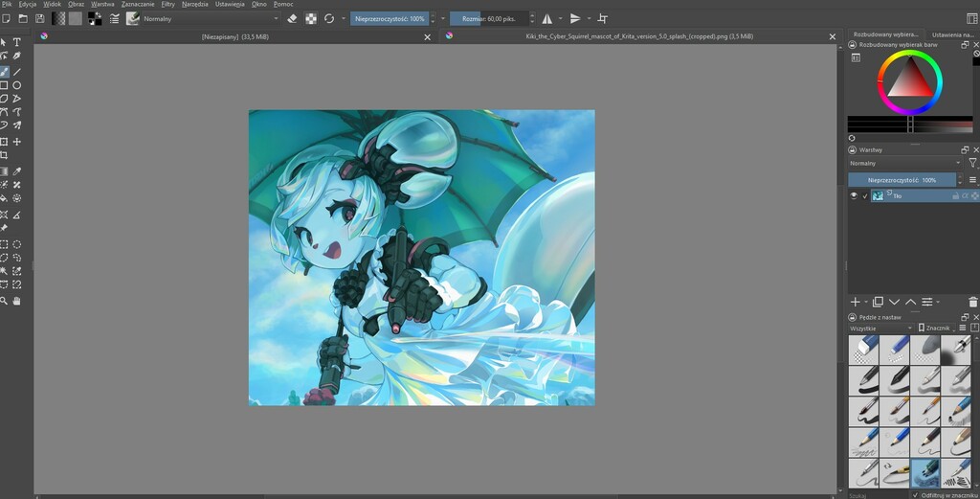Select the Freehand Brush tool

5,72
